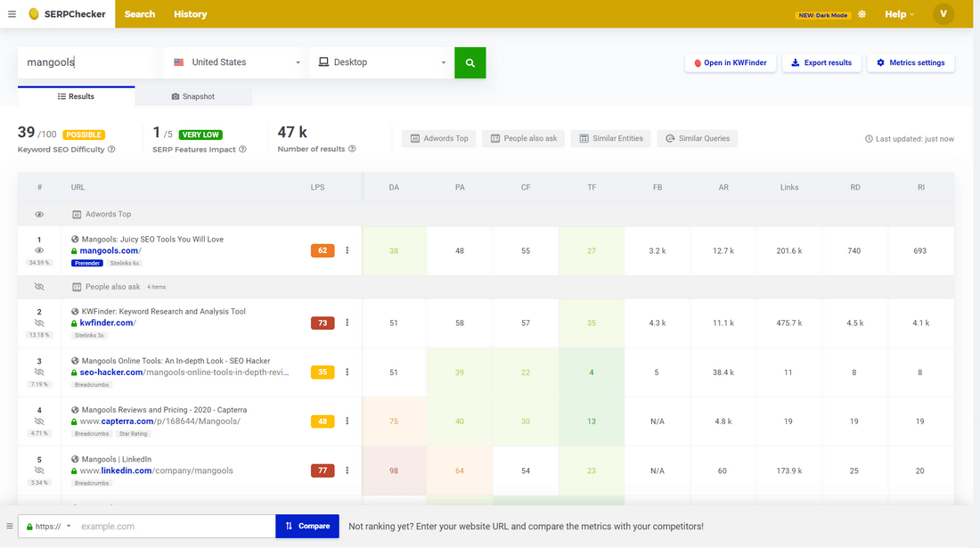Screen dimensions: 980x548
Task: Click LPS badge 62 for mangools.com
Action: click(323, 250)
